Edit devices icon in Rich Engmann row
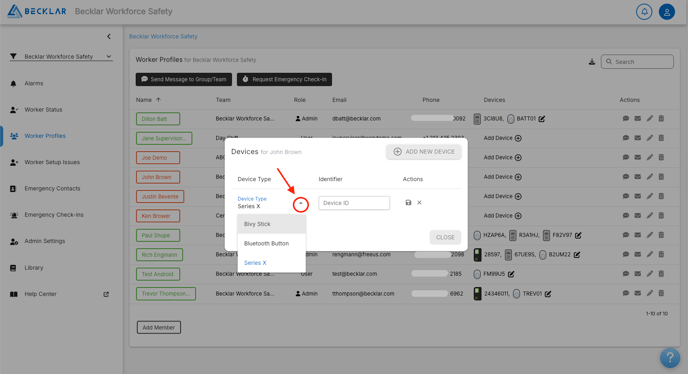The height and width of the screenshot is (374, 688). tap(577, 255)
